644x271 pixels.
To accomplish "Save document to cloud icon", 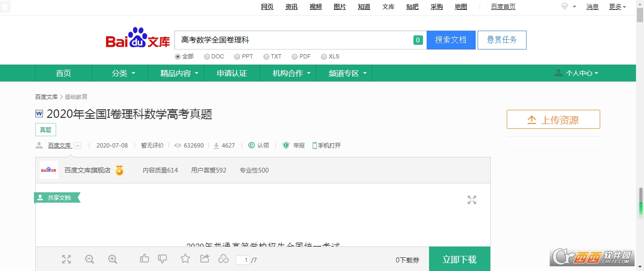I will coord(223,259).
